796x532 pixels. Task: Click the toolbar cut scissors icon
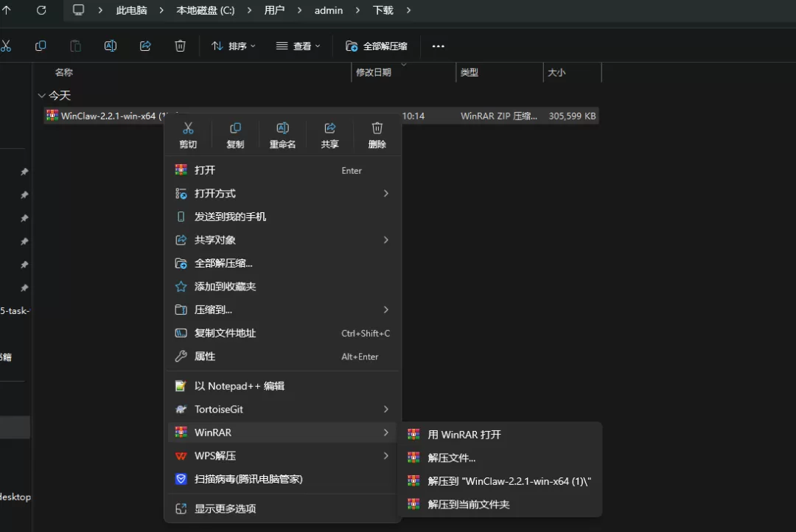[6, 46]
